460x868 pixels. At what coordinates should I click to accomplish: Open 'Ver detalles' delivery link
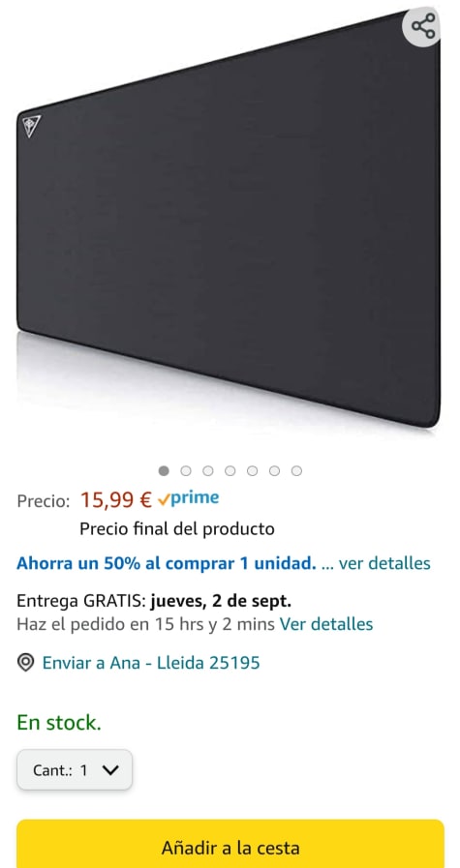[x=326, y=624]
